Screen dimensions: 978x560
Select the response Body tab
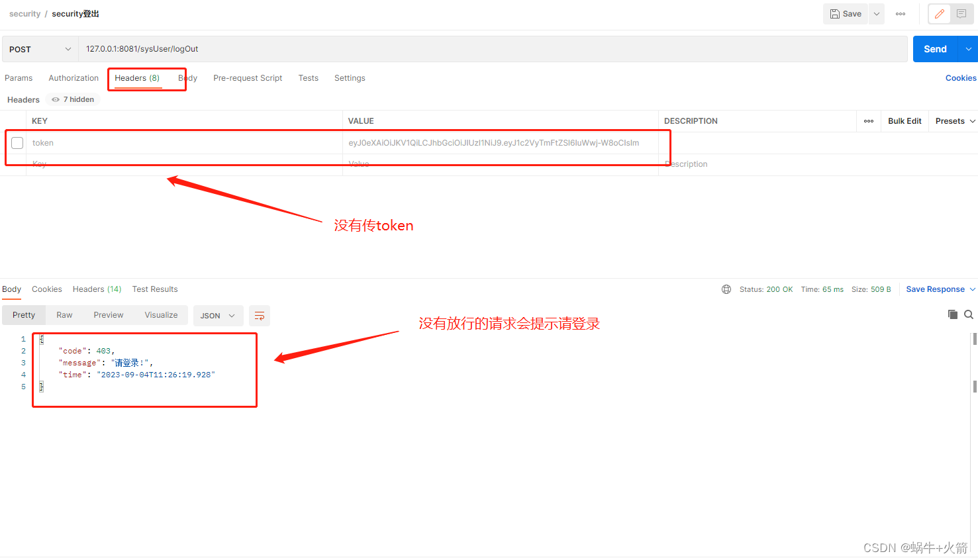[x=12, y=289]
